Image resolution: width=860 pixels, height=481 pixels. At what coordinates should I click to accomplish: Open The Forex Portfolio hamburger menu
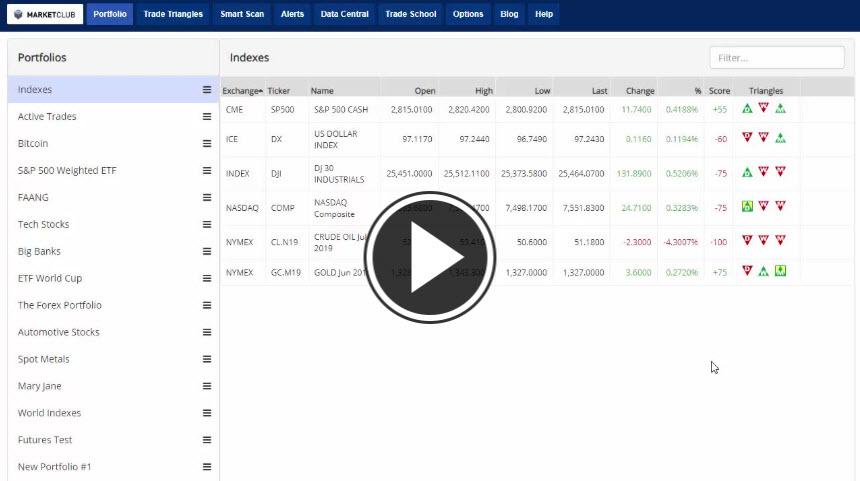pyautogui.click(x=207, y=305)
